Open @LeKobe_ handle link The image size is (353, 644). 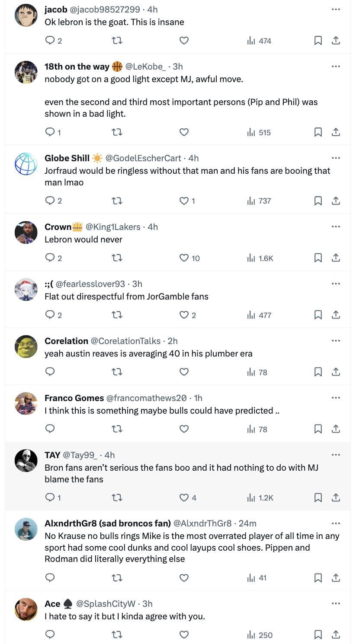click(145, 67)
